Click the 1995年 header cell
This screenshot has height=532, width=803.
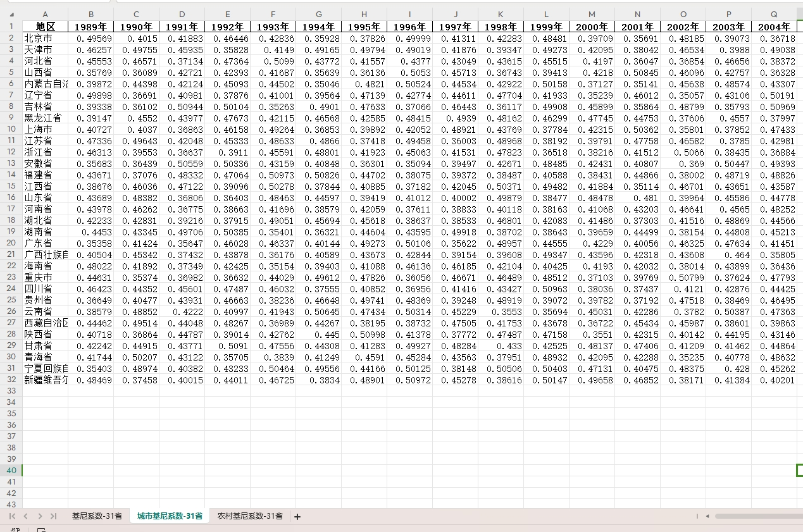coord(364,27)
